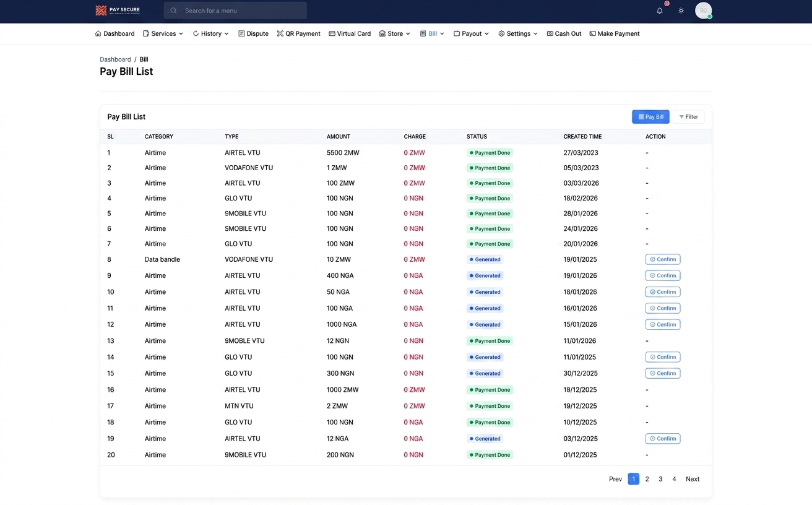Viewport: 812px width, 505px height.
Task: Expand the Payout menu
Action: [x=471, y=33]
